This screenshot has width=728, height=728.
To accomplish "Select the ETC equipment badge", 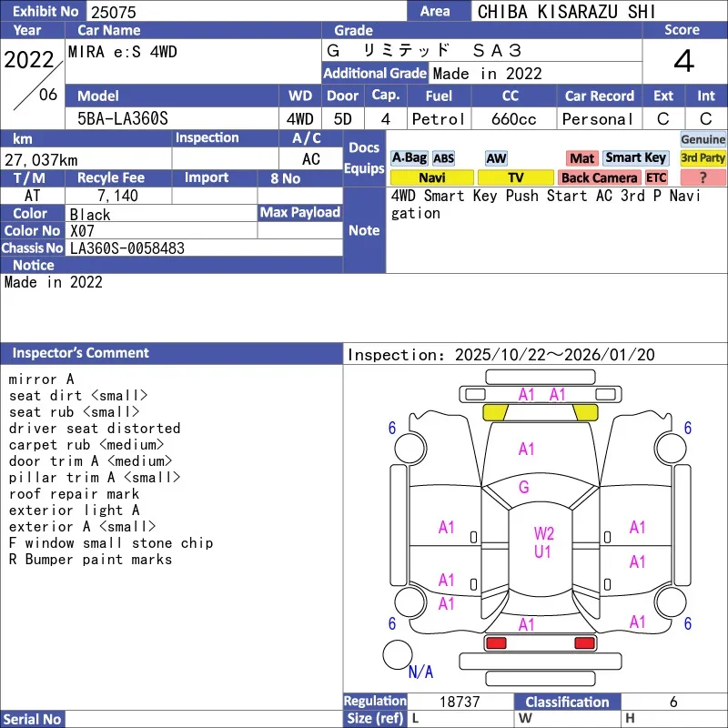I will pos(656,177).
